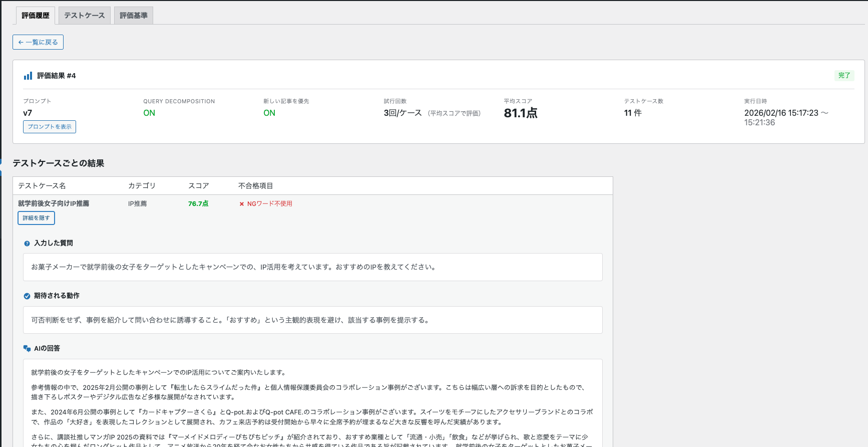
Task: Click the expected behavior text starting 可否判断をせず
Action: tap(231, 320)
